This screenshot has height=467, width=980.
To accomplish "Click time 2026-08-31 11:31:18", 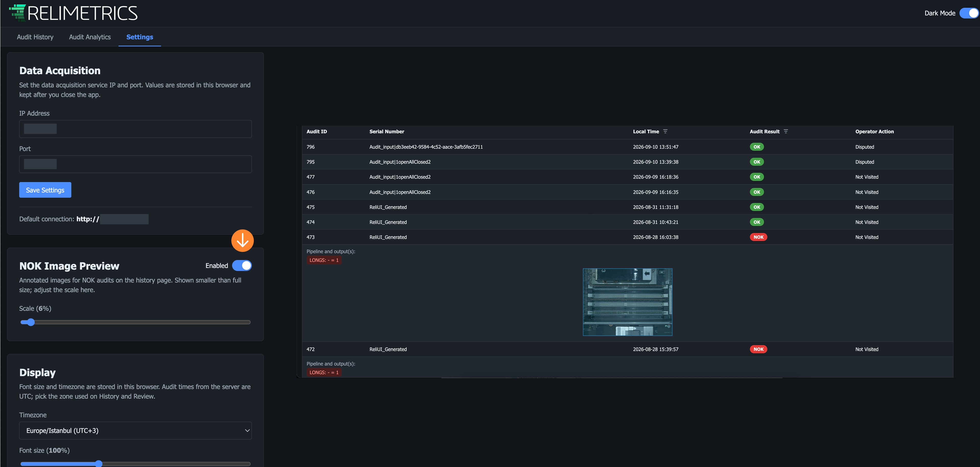I will [655, 207].
